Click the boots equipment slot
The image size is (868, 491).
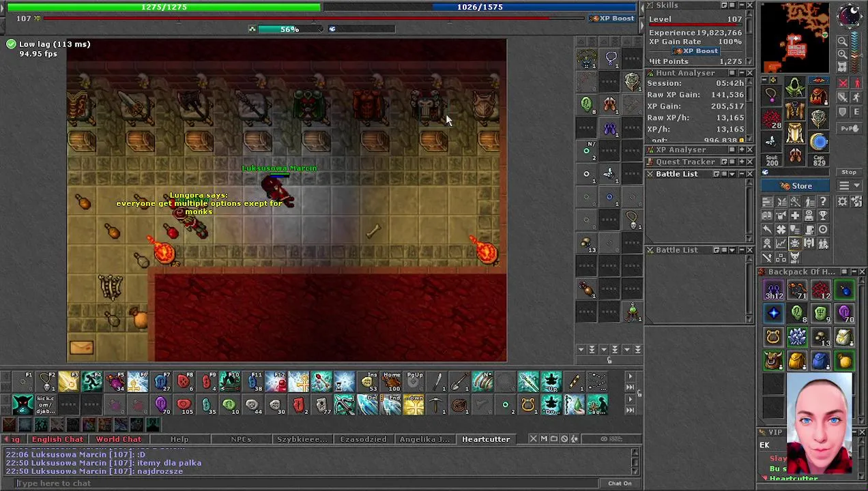pyautogui.click(x=795, y=155)
